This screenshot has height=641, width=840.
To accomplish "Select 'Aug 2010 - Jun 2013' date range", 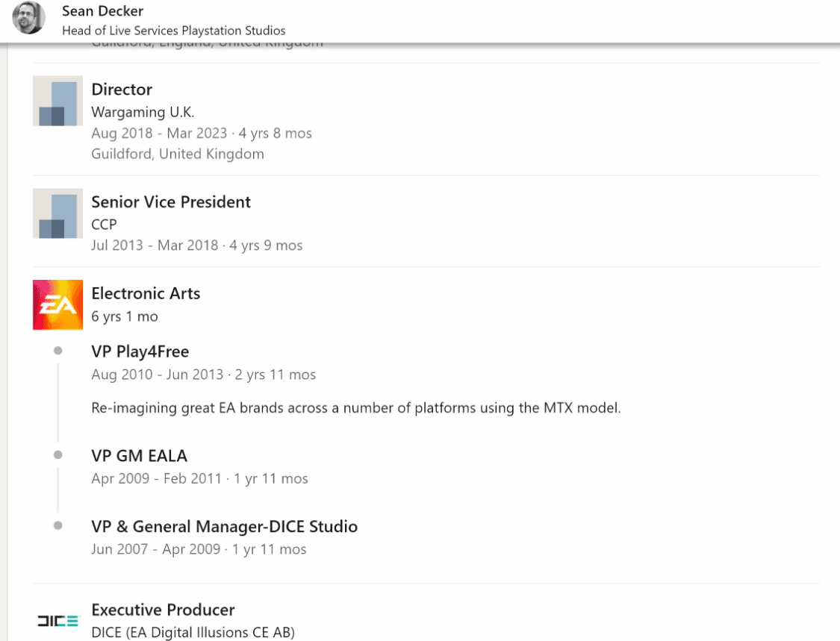I will pyautogui.click(x=157, y=375).
